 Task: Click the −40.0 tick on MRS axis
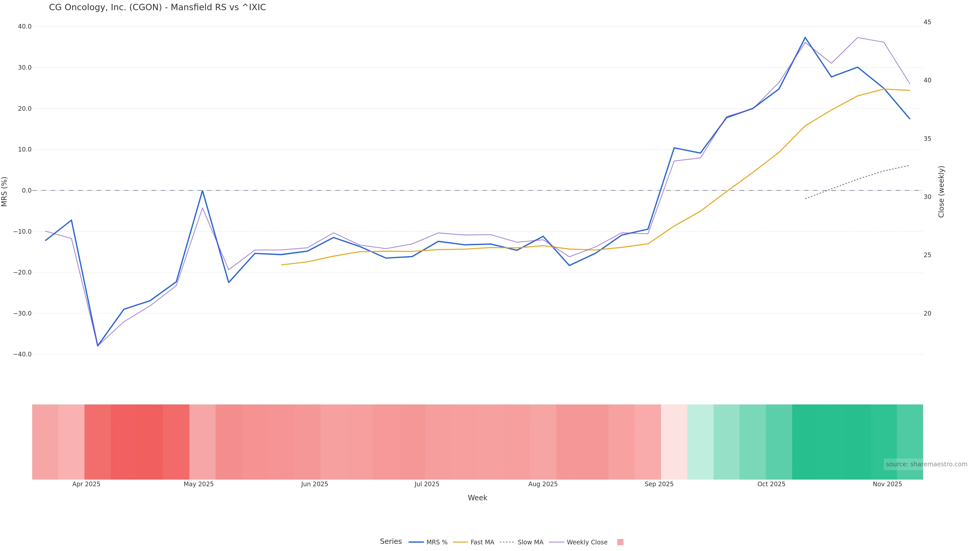tap(22, 354)
